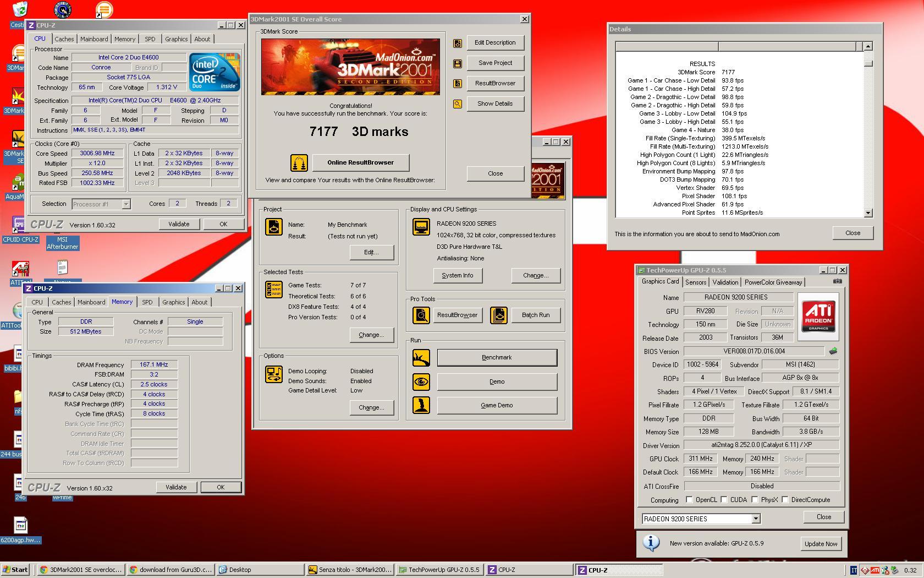Click Update Now in GPU-Z notification
Screen dimensions: 924x578
[821, 543]
